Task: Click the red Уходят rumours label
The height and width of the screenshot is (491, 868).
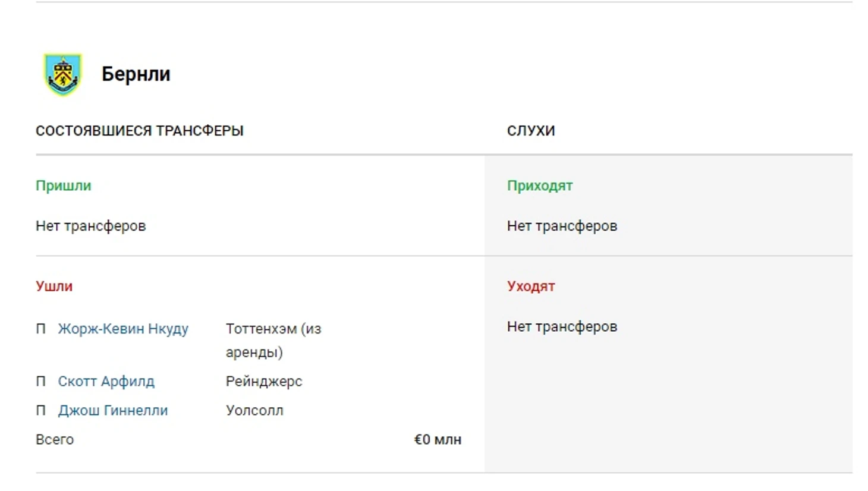Action: pyautogui.click(x=531, y=286)
